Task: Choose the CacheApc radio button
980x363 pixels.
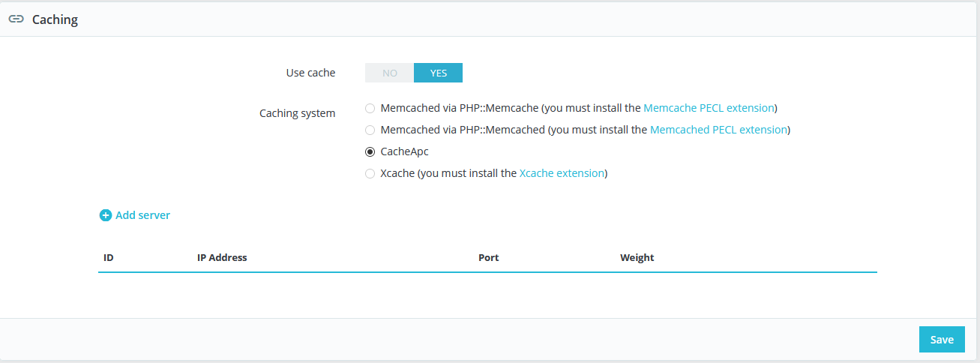Action: [x=370, y=151]
